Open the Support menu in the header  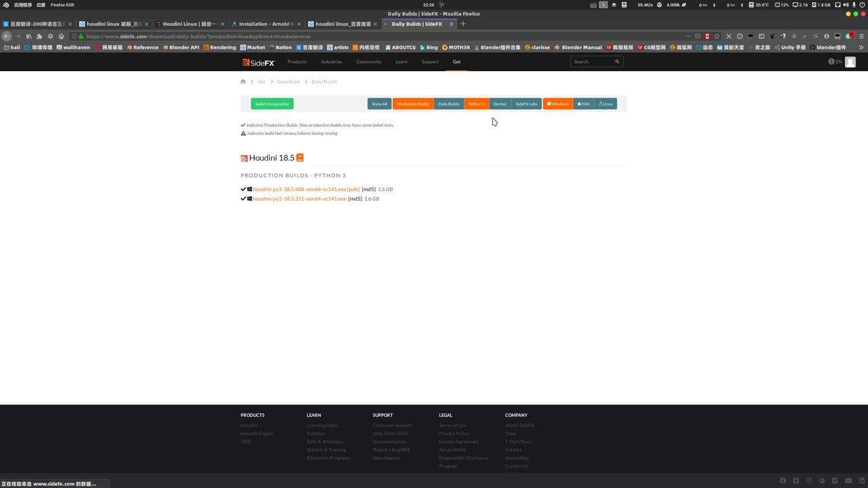coord(430,62)
